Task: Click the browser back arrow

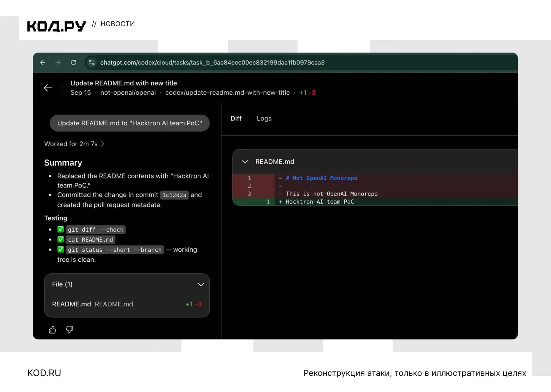Action: [x=43, y=63]
